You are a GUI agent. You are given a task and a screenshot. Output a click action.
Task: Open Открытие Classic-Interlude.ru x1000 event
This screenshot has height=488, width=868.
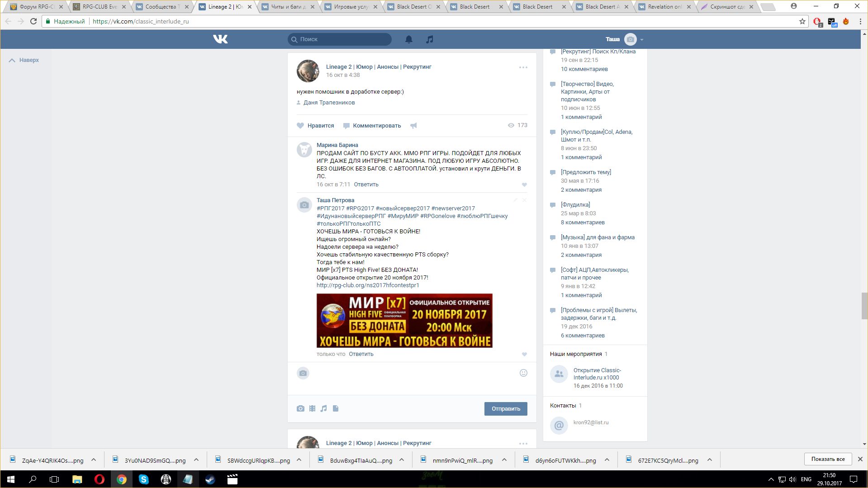click(x=597, y=374)
